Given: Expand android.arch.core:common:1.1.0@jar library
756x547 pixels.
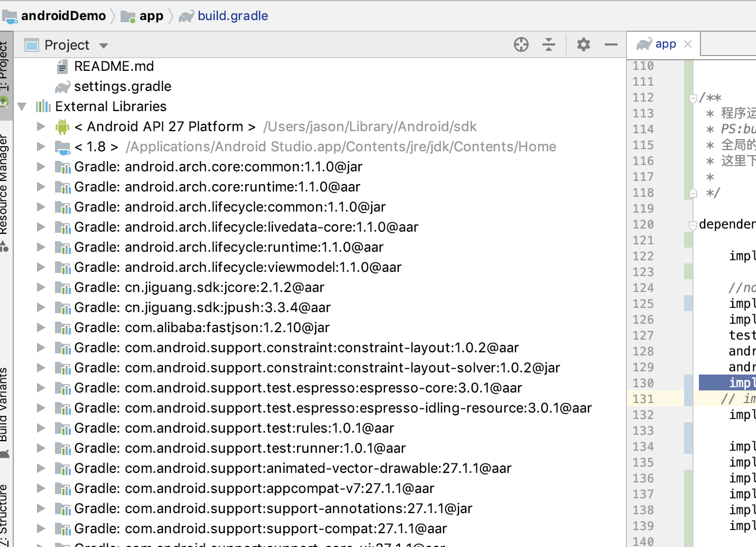Looking at the screenshot, I should [x=41, y=167].
